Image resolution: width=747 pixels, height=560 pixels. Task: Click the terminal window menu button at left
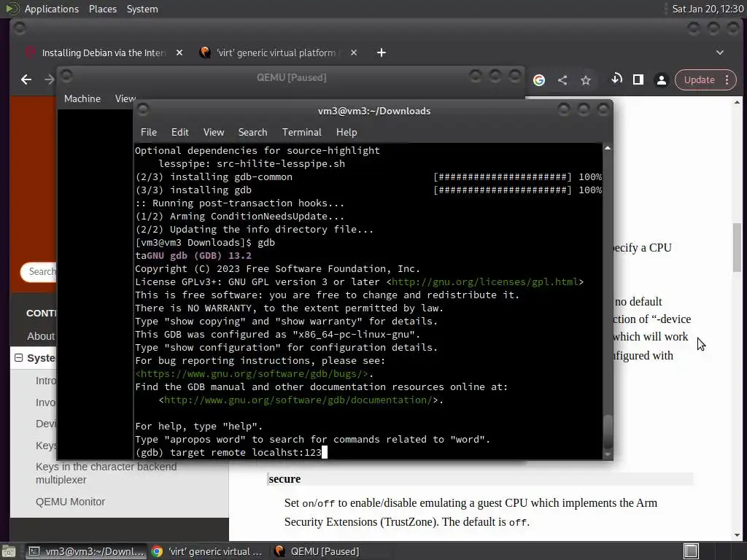(x=143, y=110)
